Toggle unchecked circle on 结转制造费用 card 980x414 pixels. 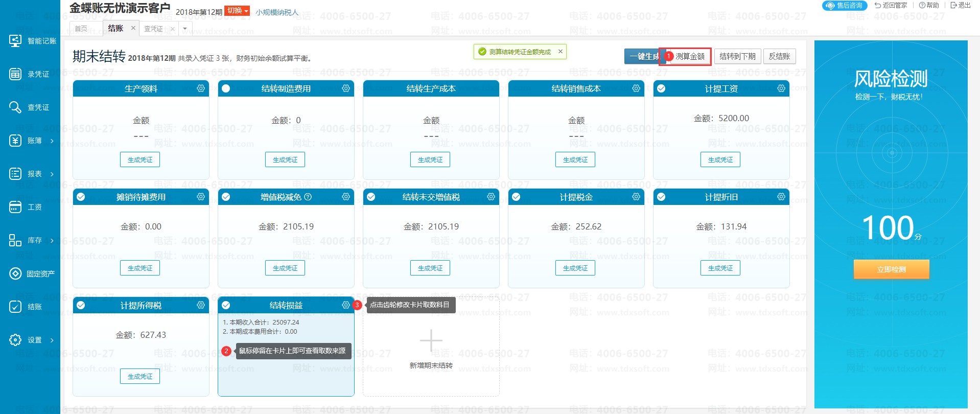tap(226, 88)
